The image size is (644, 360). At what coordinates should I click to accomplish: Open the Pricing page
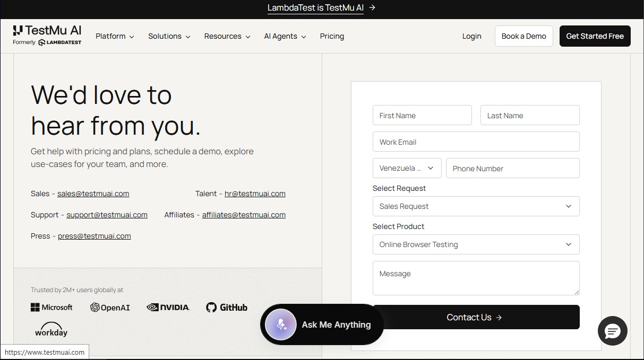[332, 36]
